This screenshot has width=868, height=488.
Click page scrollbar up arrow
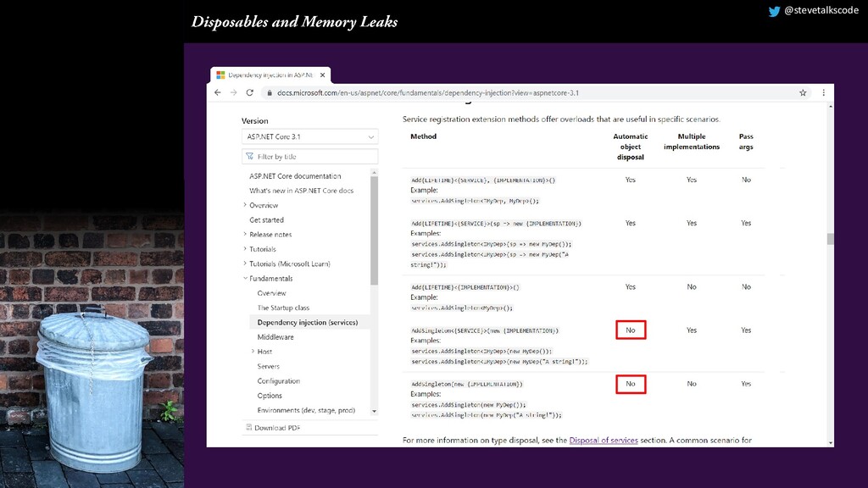(831, 106)
